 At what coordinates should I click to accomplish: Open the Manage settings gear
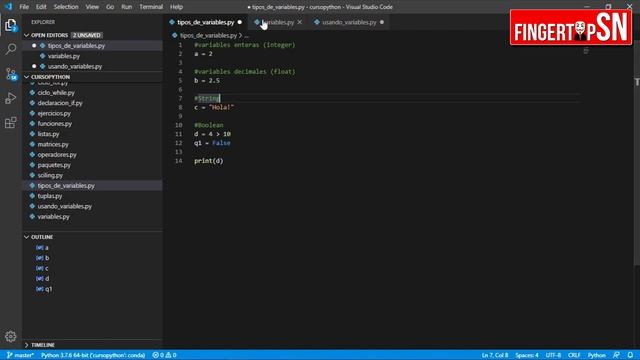click(11, 336)
